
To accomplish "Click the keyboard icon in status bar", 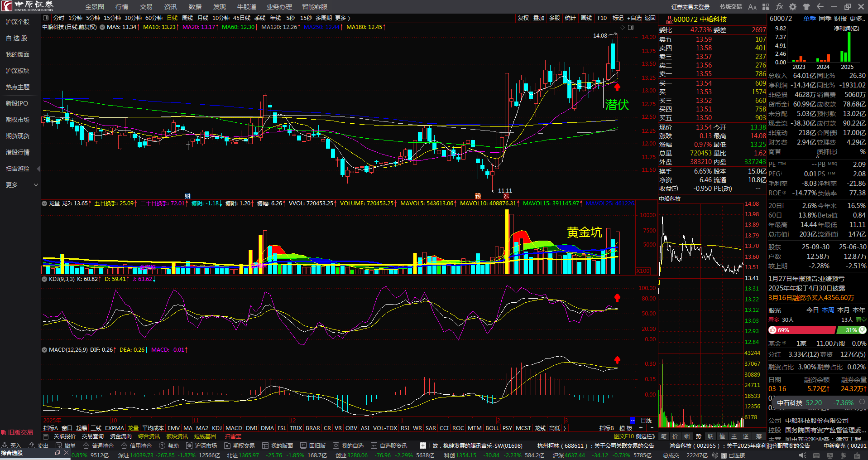I will coord(816,455).
